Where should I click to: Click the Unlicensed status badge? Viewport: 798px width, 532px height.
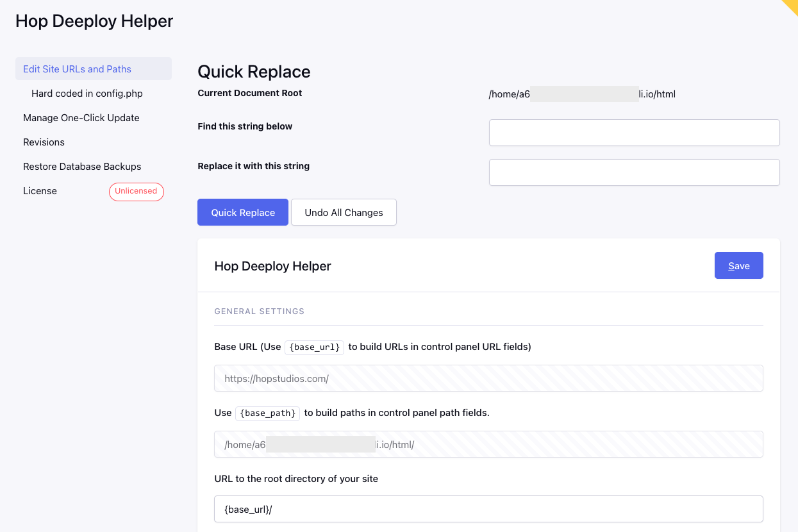coord(136,191)
